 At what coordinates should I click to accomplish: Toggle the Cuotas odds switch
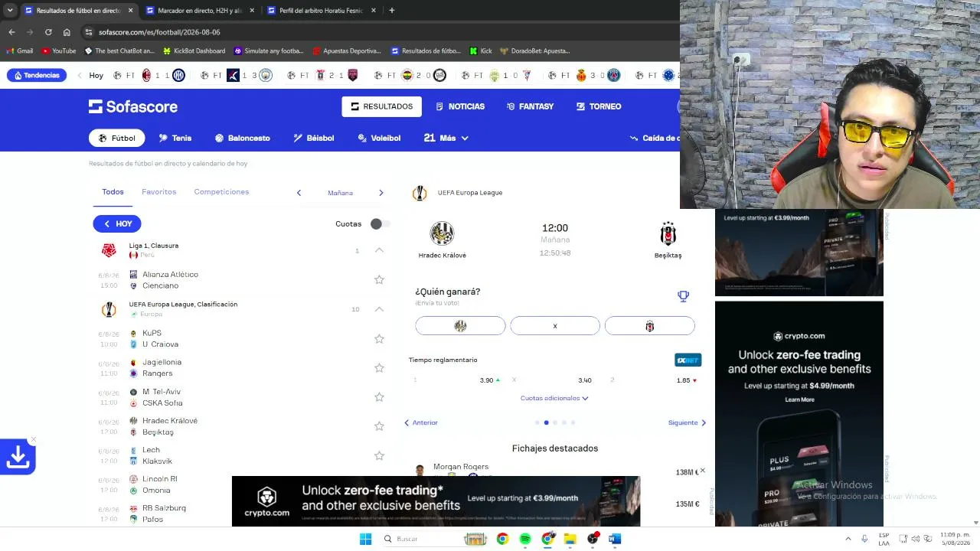coord(380,223)
